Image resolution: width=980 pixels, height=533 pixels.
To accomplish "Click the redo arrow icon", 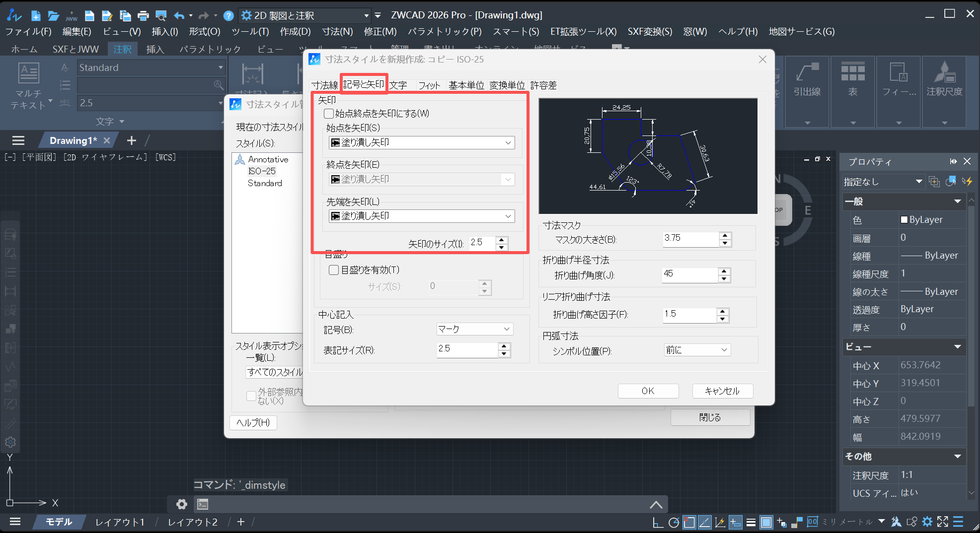I will click(203, 15).
